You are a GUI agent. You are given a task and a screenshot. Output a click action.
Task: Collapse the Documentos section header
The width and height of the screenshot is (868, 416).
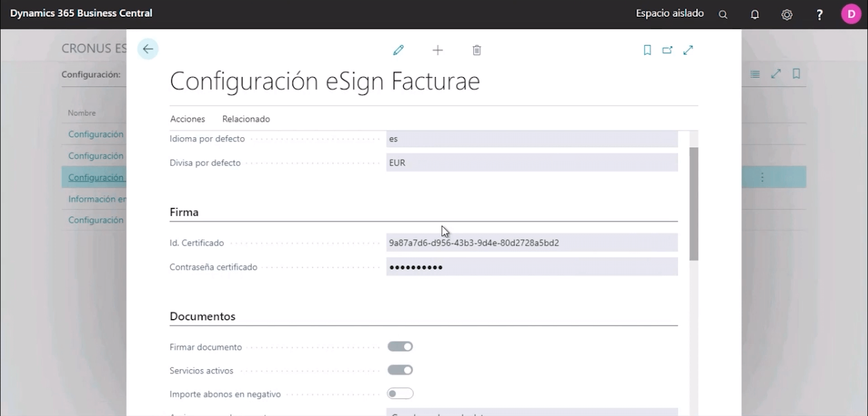[203, 317]
